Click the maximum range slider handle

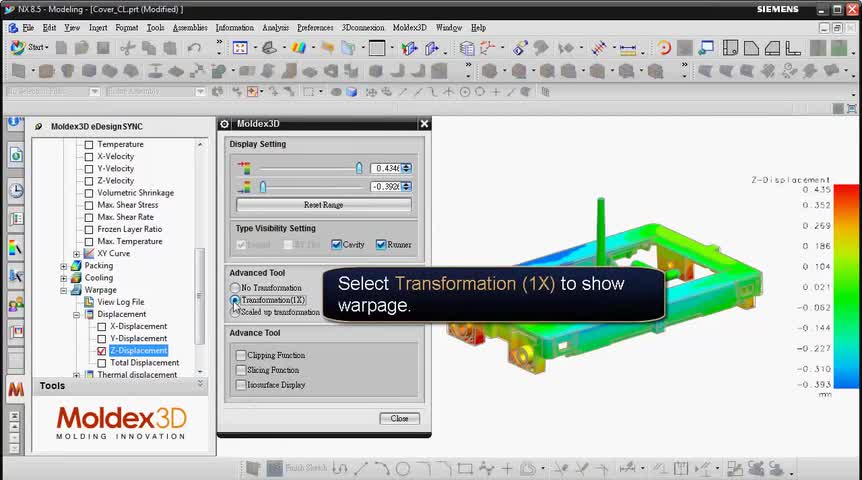359,168
